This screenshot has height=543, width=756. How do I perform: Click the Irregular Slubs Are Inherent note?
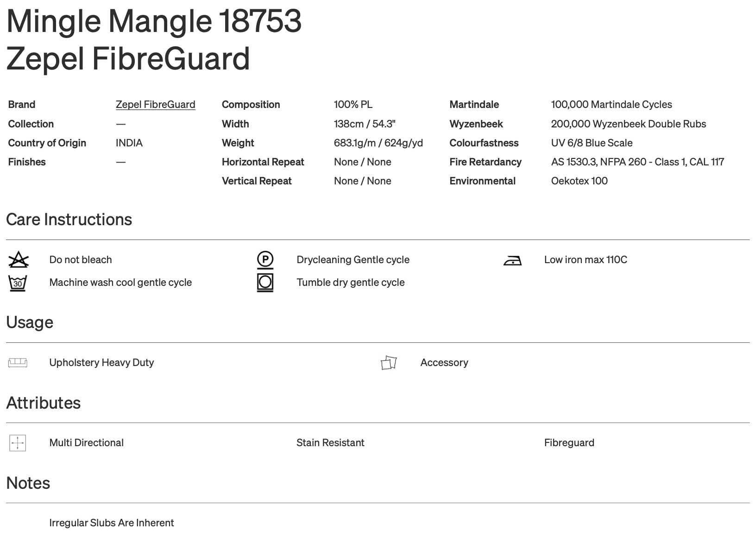[x=112, y=523]
